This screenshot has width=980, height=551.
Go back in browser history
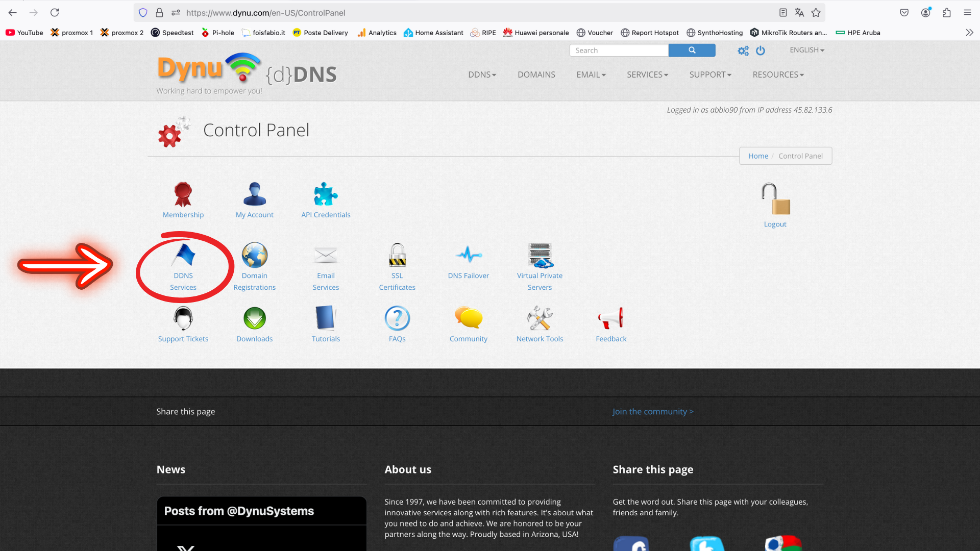(13, 12)
